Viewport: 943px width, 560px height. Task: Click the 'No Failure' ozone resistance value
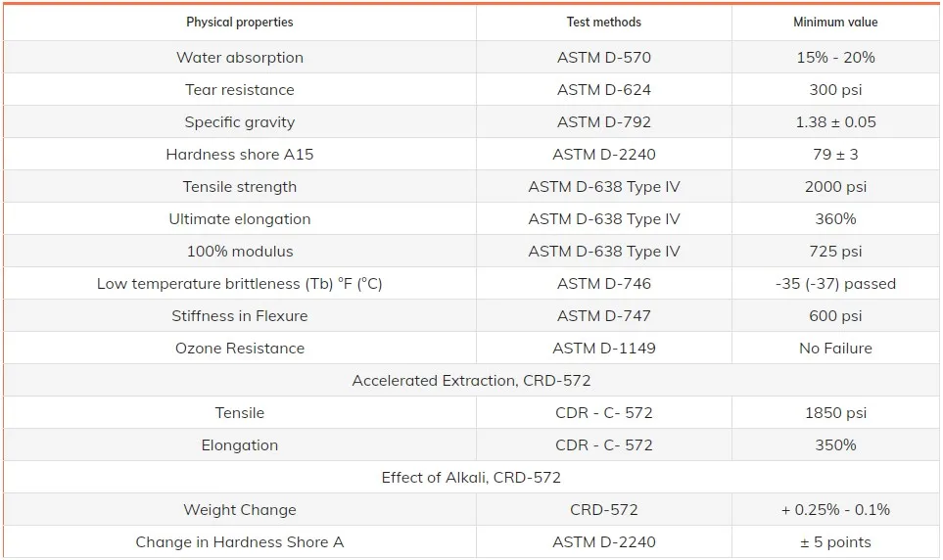coord(835,349)
